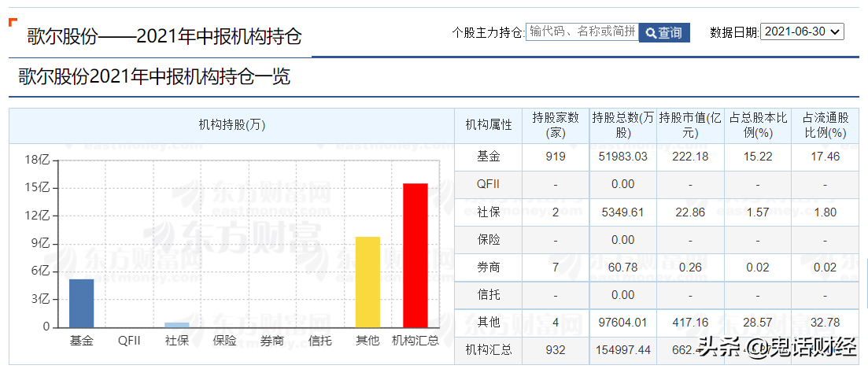The height and width of the screenshot is (369, 868).
Task: Click the blue 基金 bar in chart
Action: coord(81,303)
